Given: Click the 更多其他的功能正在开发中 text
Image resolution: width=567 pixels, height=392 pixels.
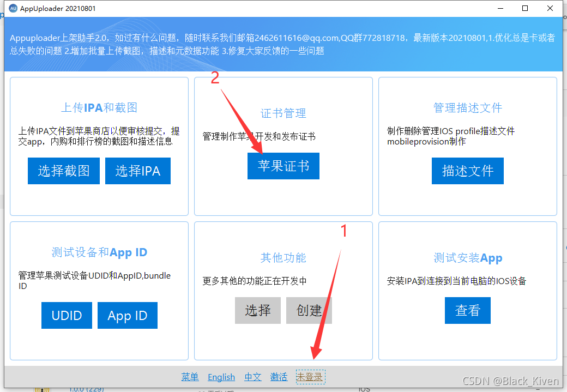Looking at the screenshot, I should 255,281.
